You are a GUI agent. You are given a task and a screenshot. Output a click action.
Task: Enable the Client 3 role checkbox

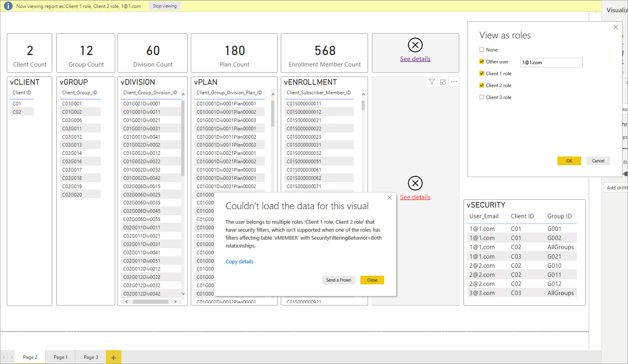point(482,97)
